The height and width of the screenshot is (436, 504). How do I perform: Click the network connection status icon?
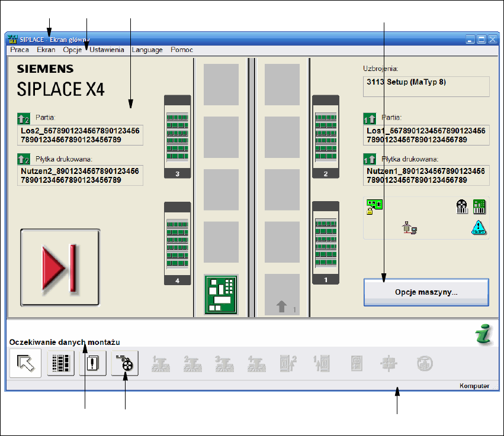(409, 227)
